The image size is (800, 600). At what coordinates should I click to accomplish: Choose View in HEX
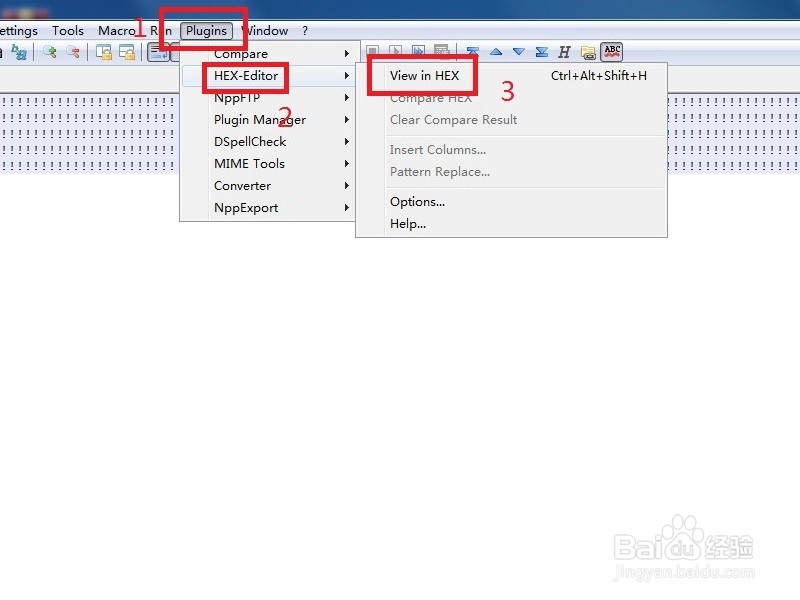511,76
